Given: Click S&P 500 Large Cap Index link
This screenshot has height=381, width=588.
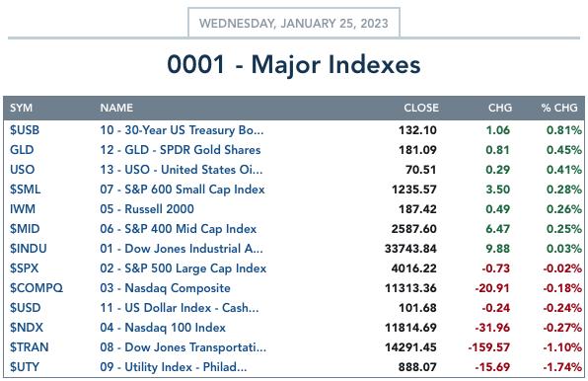Looking at the screenshot, I should pos(183,268).
